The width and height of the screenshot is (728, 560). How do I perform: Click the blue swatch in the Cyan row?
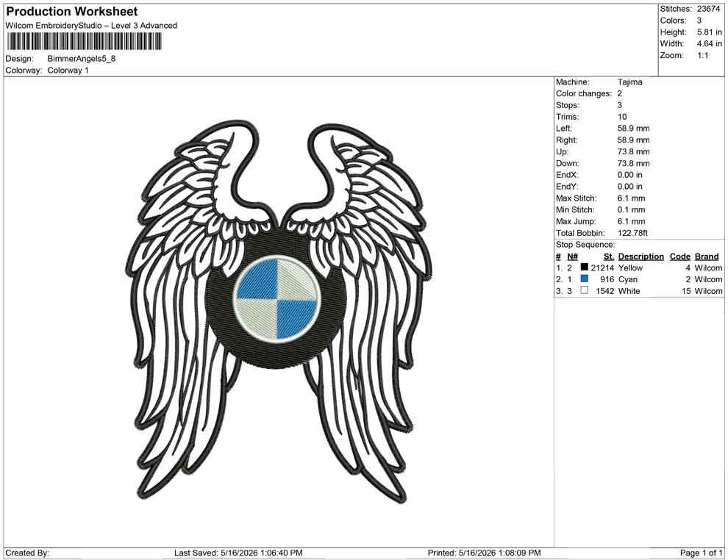click(585, 279)
